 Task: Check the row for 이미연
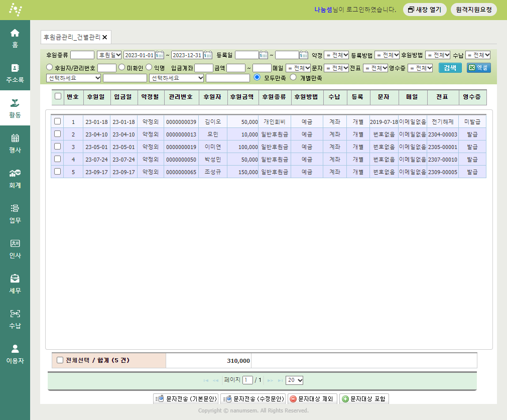pyautogui.click(x=58, y=147)
